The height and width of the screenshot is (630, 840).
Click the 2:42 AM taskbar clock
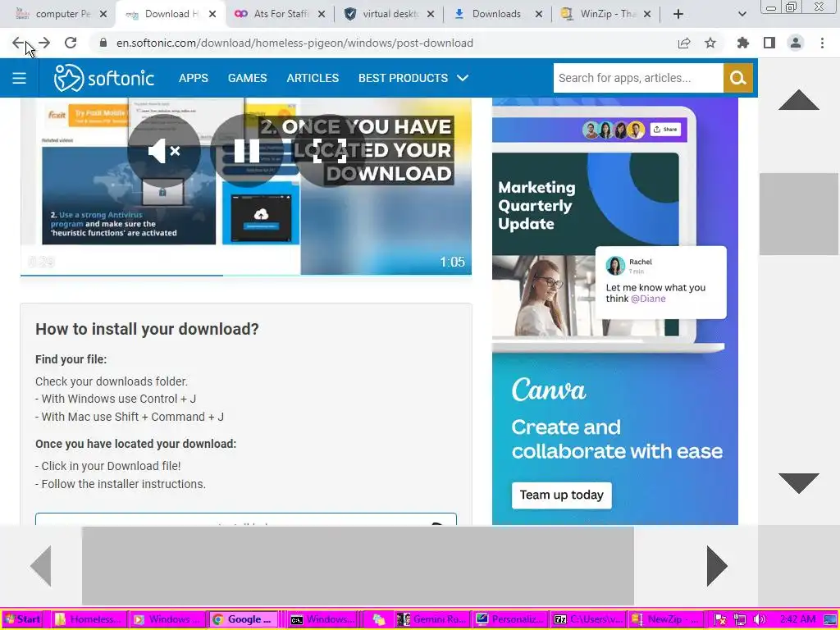pyautogui.click(x=797, y=619)
